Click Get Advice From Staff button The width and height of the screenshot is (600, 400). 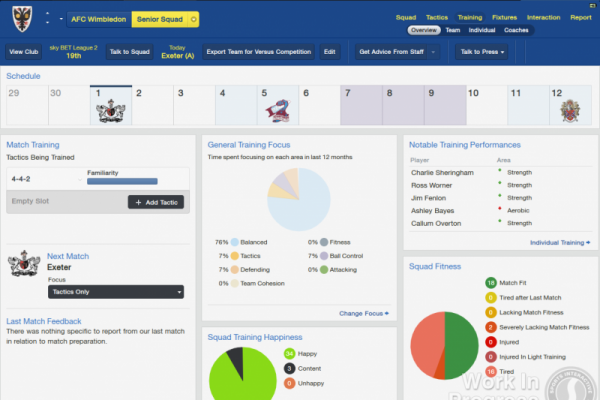(x=391, y=52)
